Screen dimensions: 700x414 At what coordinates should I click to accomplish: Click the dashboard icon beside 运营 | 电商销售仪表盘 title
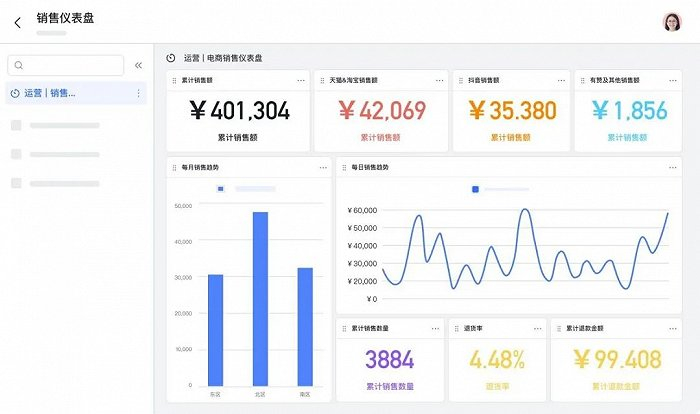tap(171, 58)
